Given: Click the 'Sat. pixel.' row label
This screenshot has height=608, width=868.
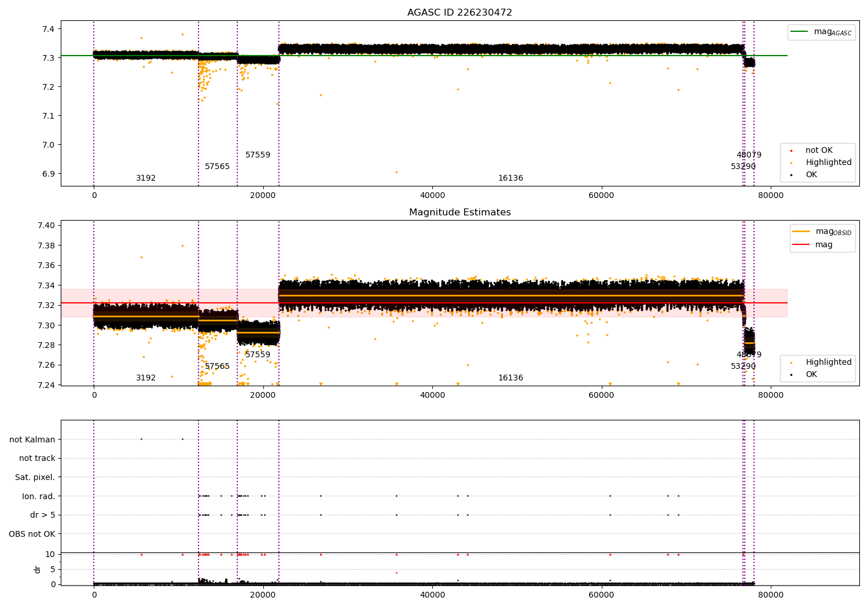Looking at the screenshot, I should click(35, 477).
